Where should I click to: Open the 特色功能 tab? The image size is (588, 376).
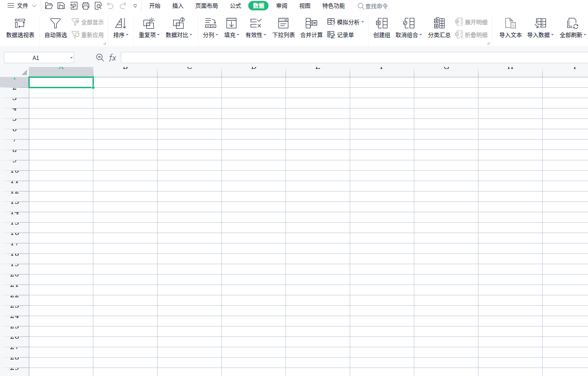coord(334,6)
